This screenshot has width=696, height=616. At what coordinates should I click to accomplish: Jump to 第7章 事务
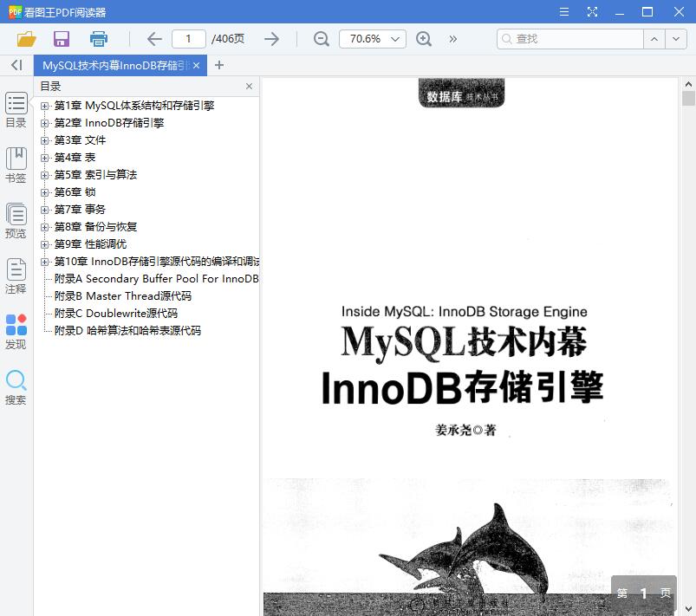tap(80, 210)
